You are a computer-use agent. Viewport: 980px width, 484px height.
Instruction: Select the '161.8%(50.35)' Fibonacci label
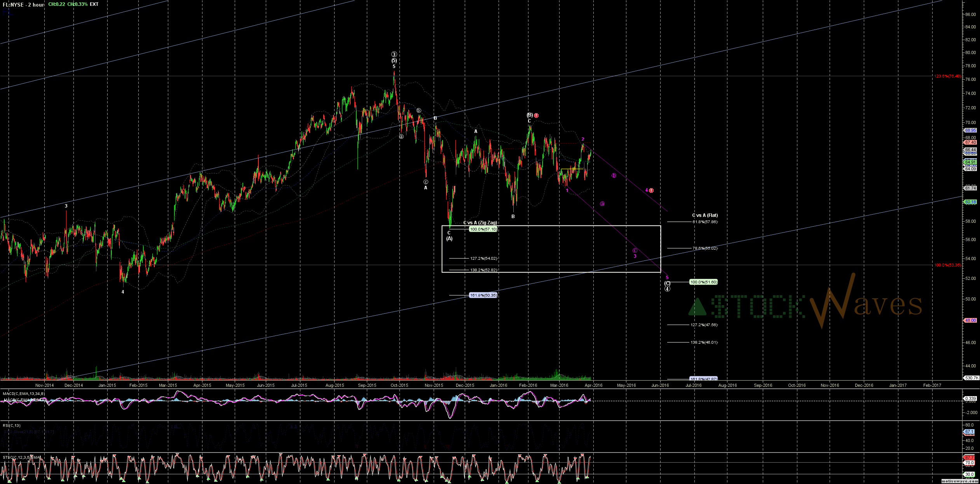(x=483, y=295)
